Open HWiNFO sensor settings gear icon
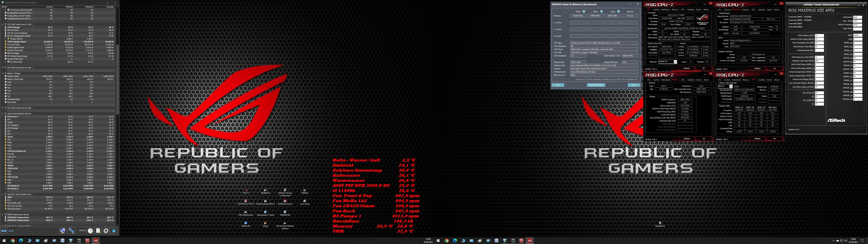This screenshot has height=244, width=868. pos(106,231)
